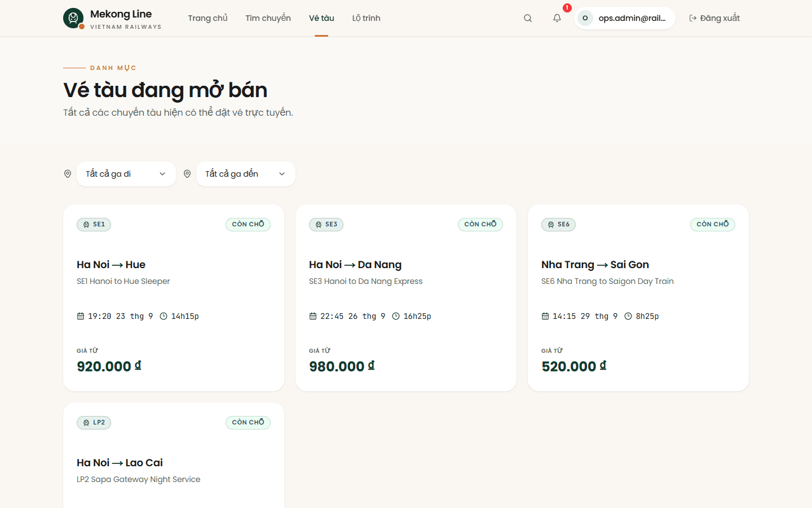Click 'SE1 Hanoi to Hue Sleeper' description

pyautogui.click(x=123, y=281)
